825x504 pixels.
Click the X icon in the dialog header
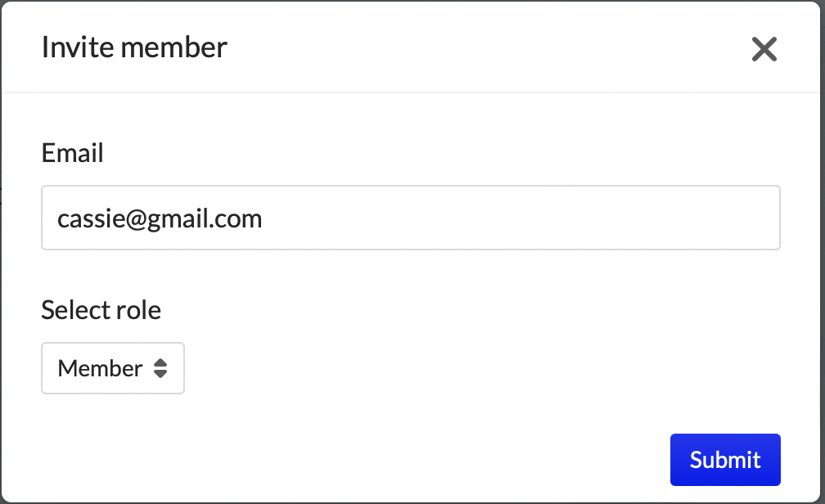click(764, 50)
